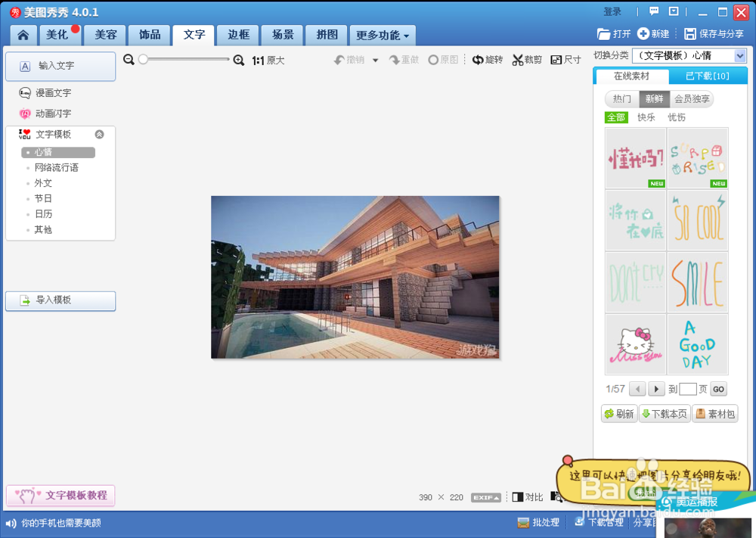Expand the 更多功能 dropdown

pos(383,36)
